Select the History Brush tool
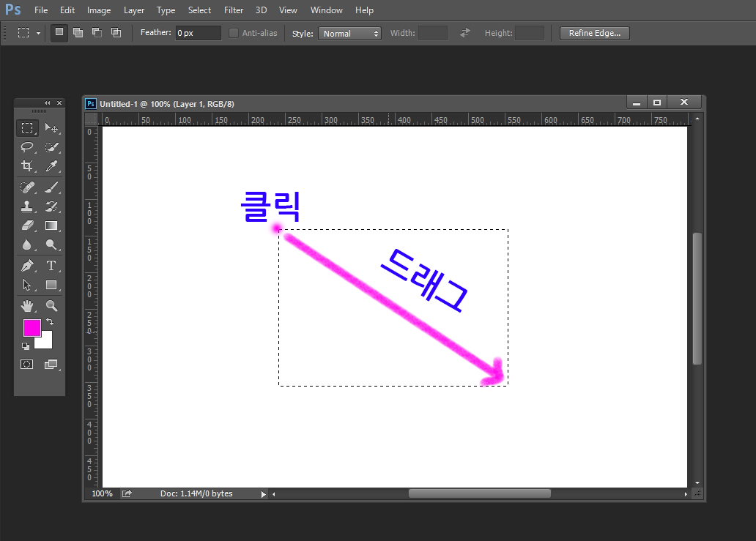The height and width of the screenshot is (541, 756). click(51, 206)
